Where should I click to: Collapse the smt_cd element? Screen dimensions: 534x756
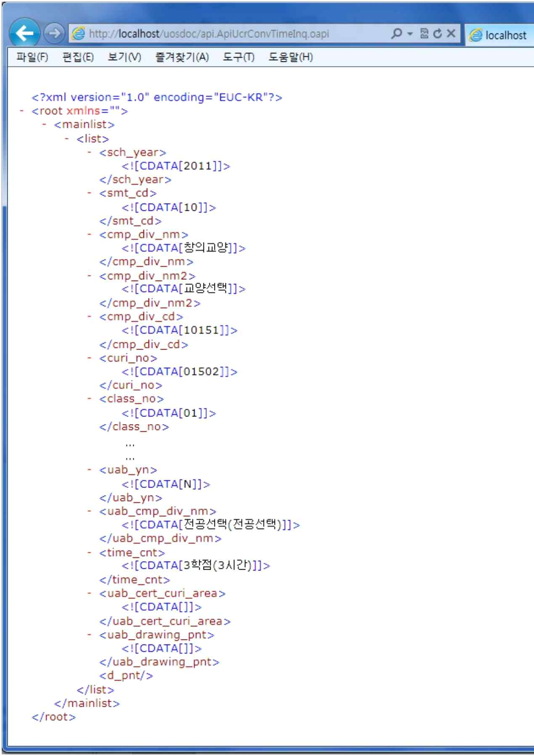90,193
